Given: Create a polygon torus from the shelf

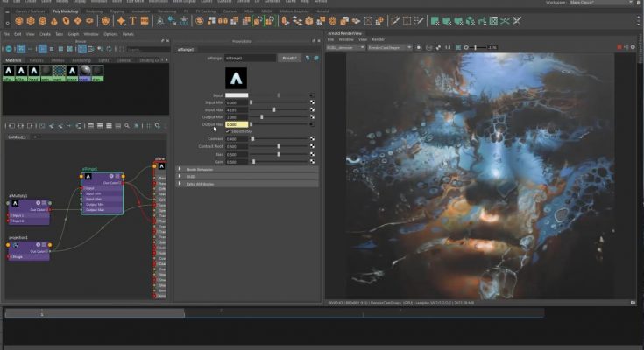Looking at the screenshot, I should tap(66, 20).
